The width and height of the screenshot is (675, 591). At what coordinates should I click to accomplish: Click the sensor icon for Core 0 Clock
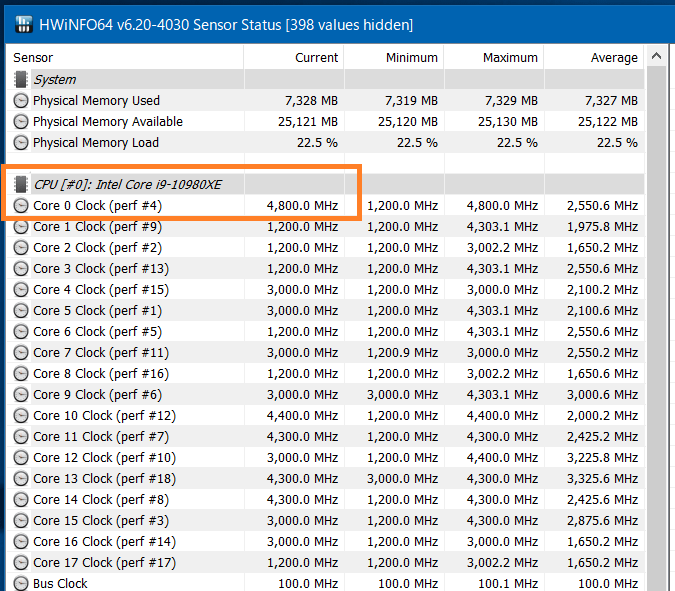click(x=21, y=205)
